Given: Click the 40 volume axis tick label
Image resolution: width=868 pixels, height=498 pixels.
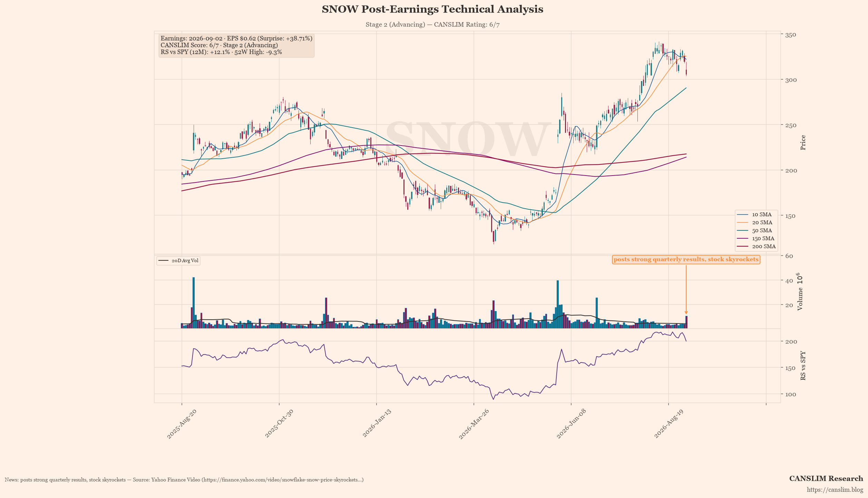Looking at the screenshot, I should 789,281.
